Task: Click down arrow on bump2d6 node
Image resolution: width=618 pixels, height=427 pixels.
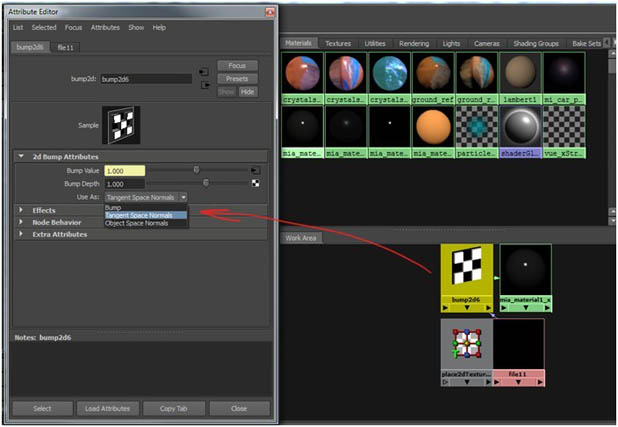Action: click(467, 308)
